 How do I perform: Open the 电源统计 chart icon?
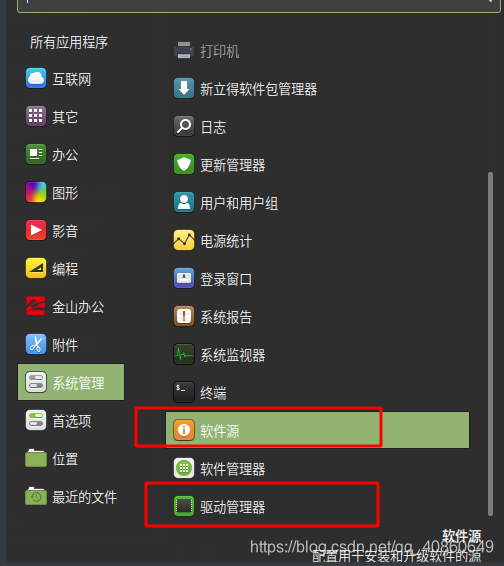tap(184, 240)
